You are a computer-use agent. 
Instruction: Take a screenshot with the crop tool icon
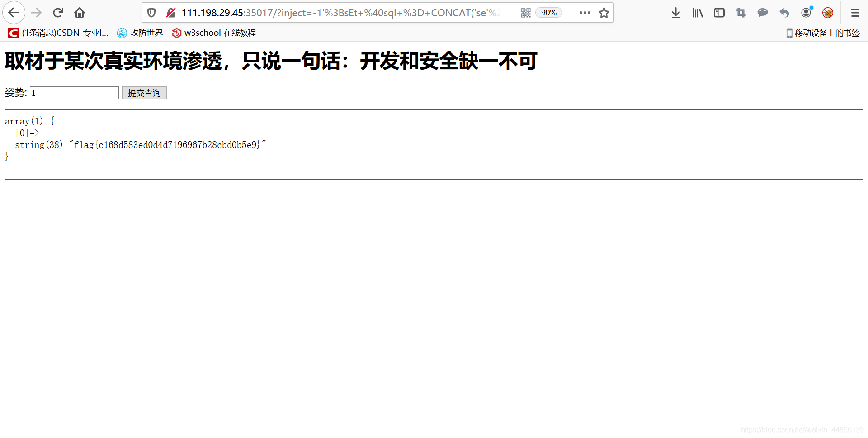741,13
